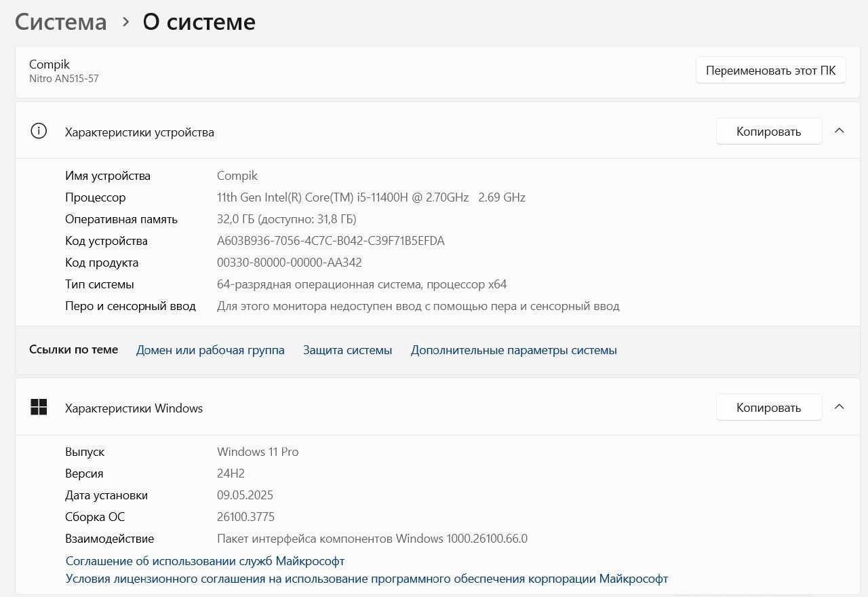Screen dimensions: 868x597
Task: Click the RAM value 32,0 ГБ
Action: [x=286, y=219]
